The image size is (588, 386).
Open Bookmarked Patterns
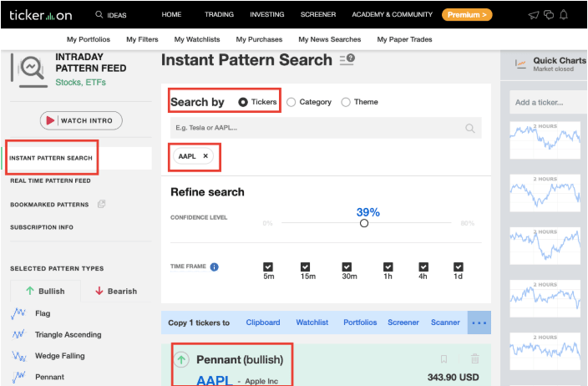[49, 205]
